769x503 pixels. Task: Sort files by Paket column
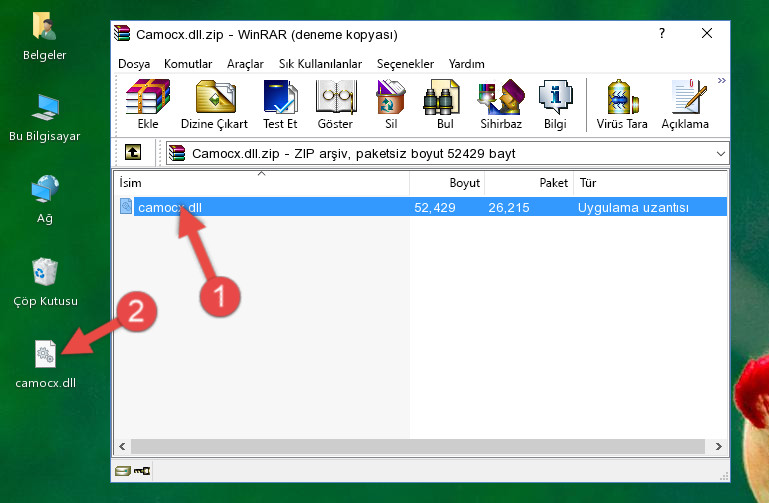point(529,182)
